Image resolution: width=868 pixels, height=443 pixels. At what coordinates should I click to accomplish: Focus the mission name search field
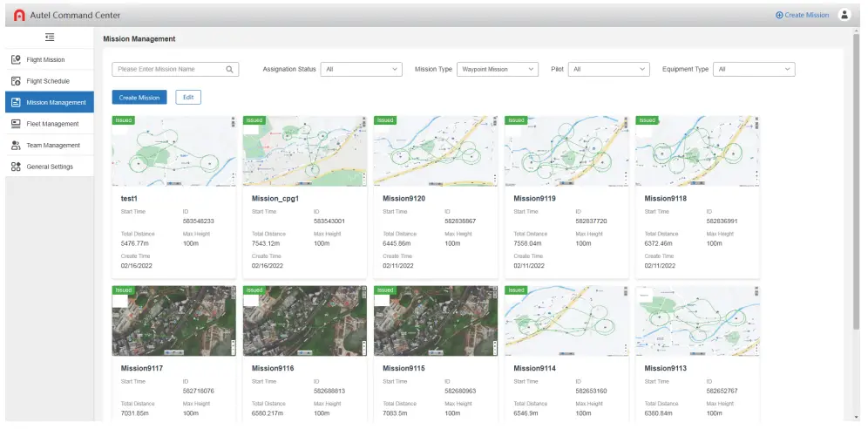coord(170,69)
